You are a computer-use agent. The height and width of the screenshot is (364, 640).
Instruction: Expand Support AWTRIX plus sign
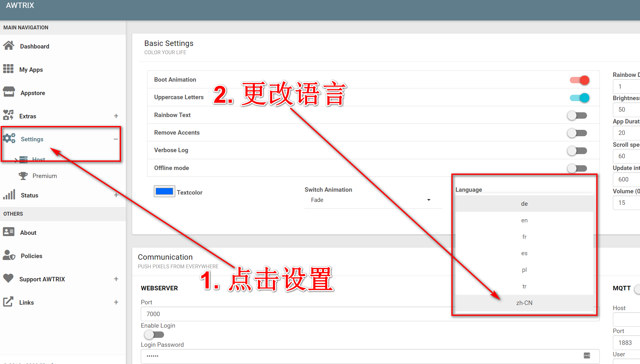click(116, 279)
